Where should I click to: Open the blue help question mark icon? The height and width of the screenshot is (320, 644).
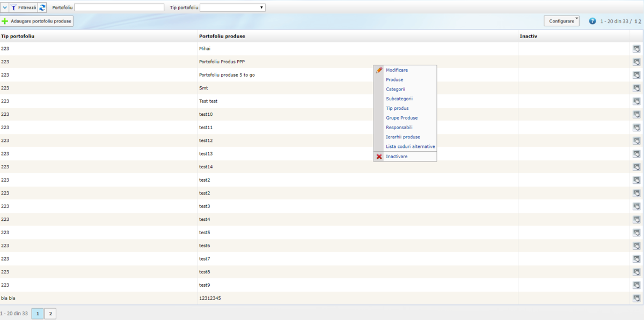click(x=592, y=21)
